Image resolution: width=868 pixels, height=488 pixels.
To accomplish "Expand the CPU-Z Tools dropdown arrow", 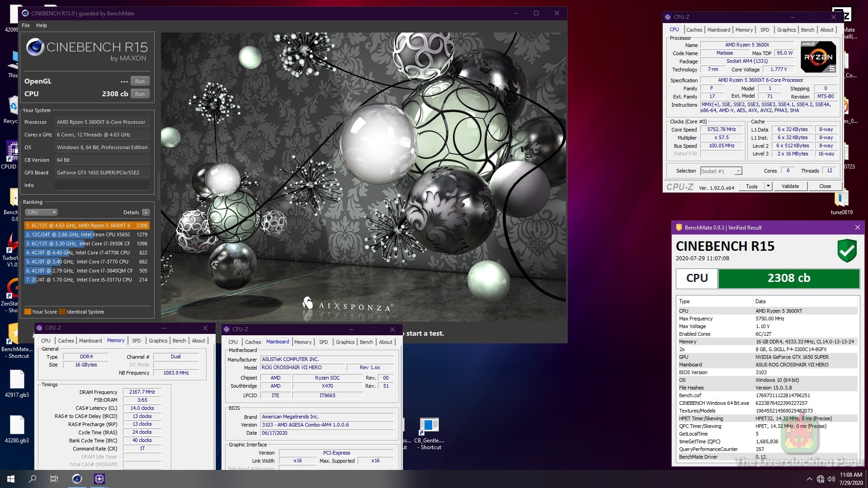I will tap(768, 186).
